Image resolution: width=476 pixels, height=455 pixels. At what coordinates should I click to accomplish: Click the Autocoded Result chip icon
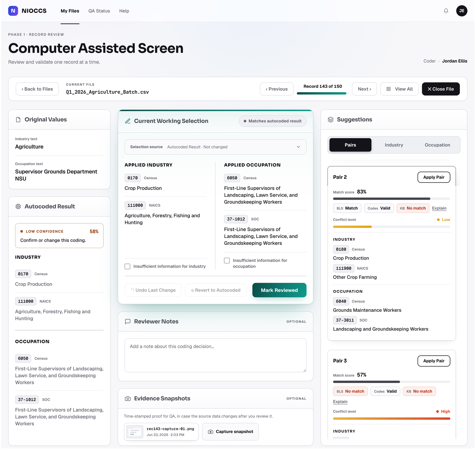[18, 206]
